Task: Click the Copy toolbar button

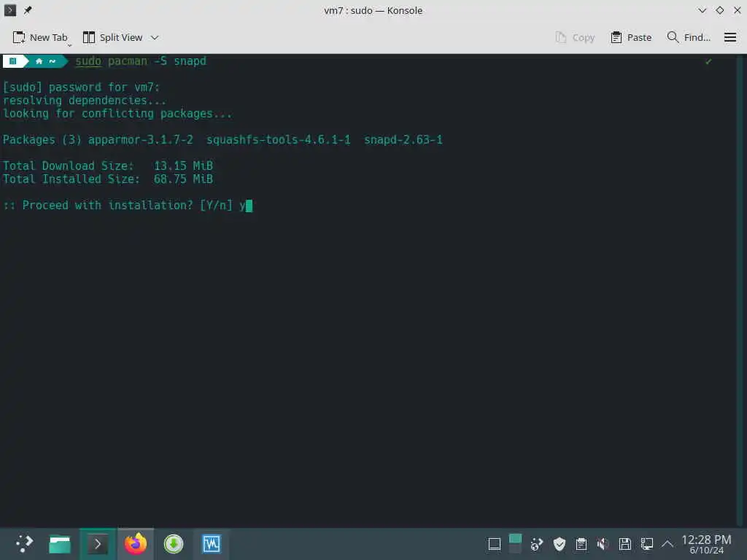Action: 575,38
